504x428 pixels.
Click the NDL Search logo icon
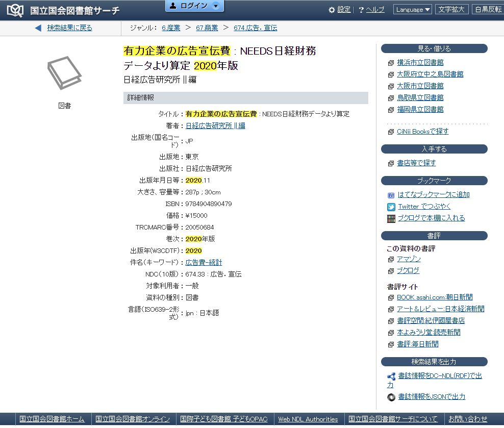click(15, 10)
